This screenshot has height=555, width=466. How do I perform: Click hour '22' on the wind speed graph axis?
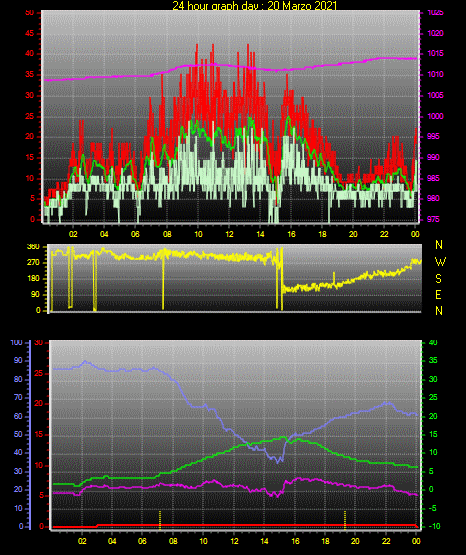click(384, 234)
